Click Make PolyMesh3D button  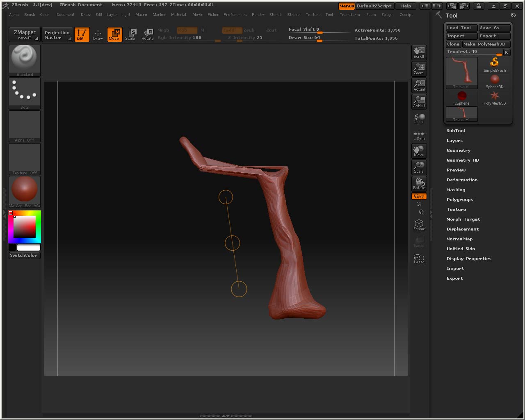tap(486, 44)
